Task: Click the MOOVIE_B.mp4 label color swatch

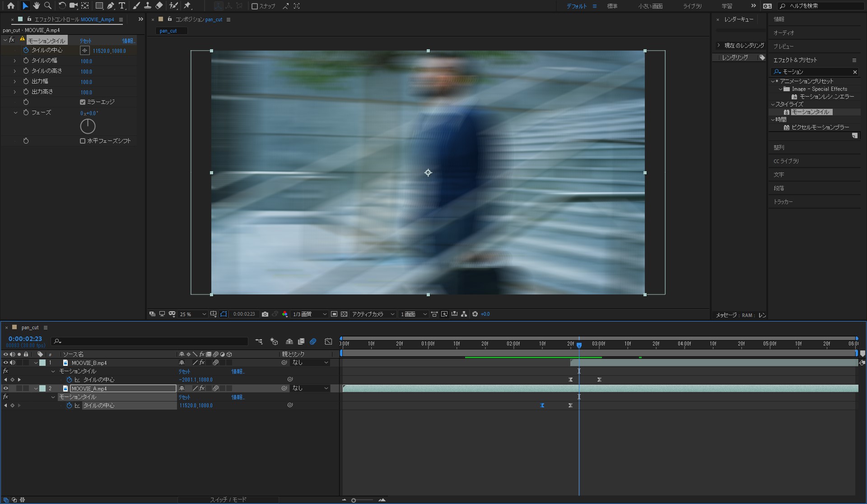Action: click(x=42, y=363)
